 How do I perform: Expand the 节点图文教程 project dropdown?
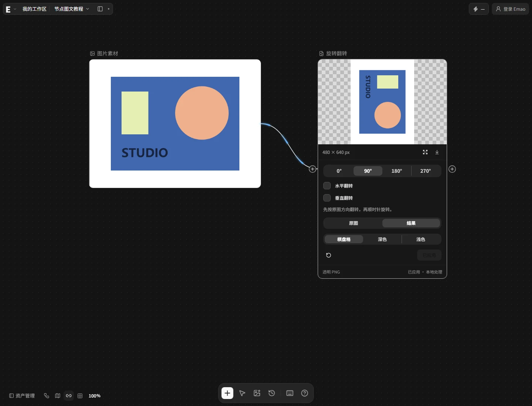72,9
